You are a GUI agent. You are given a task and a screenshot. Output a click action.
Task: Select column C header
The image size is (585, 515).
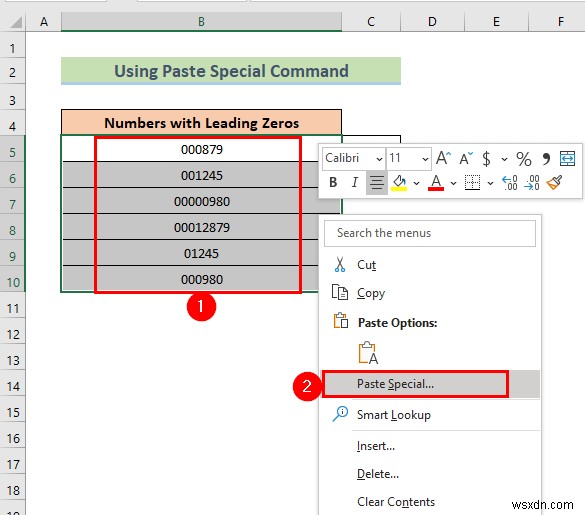click(371, 22)
